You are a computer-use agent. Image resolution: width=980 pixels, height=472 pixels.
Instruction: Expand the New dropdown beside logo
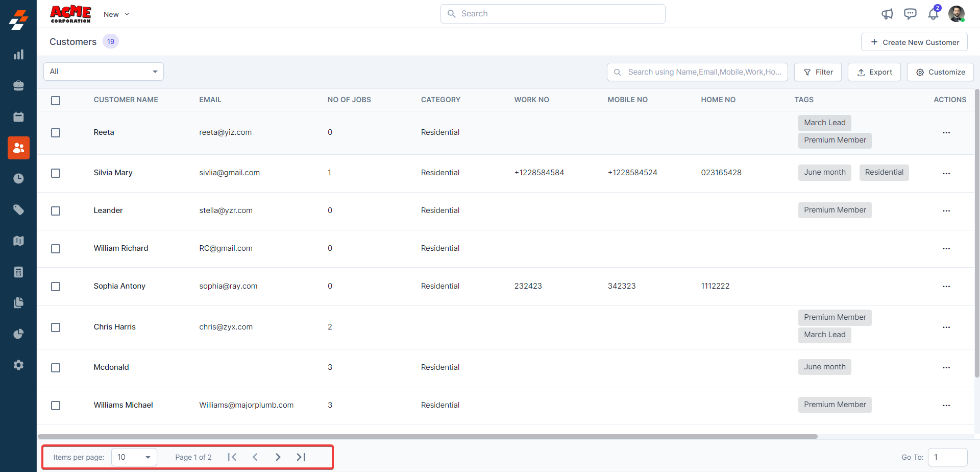(x=116, y=14)
